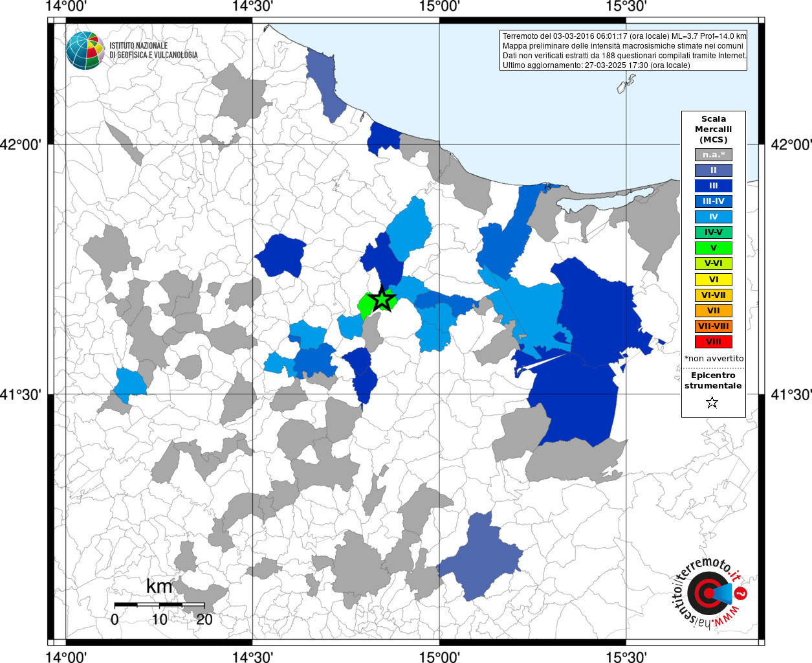Click the top 14°00' longitude label
812x663 pixels.
[x=67, y=6]
